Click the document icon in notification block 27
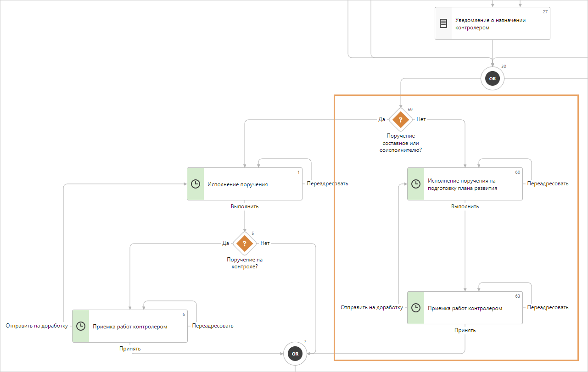588x372 pixels. pyautogui.click(x=443, y=23)
